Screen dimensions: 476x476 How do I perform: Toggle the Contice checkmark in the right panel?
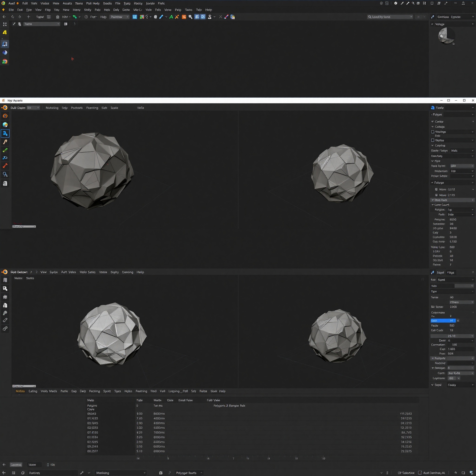pyautogui.click(x=433, y=122)
